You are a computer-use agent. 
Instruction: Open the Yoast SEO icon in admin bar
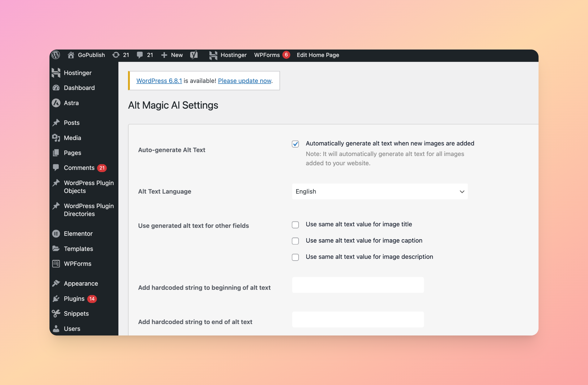click(194, 55)
